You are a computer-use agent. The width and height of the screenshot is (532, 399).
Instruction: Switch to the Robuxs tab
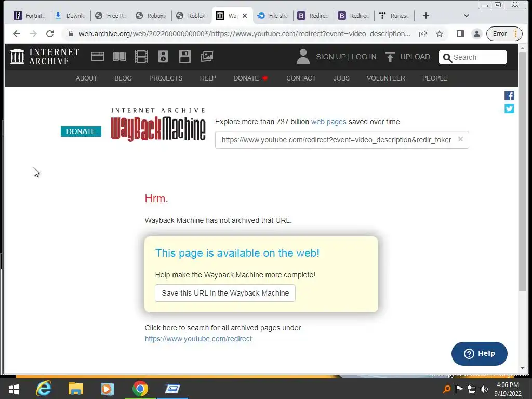coord(151,16)
